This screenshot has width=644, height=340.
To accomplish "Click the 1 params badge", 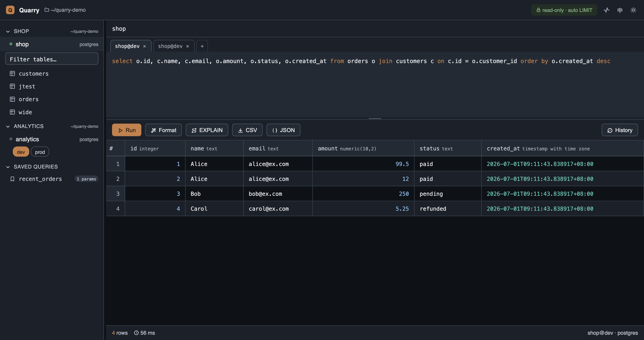I will (86, 179).
